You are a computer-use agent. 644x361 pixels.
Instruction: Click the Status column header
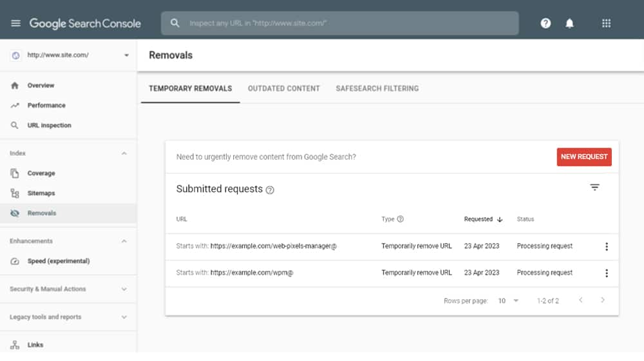pos(526,219)
